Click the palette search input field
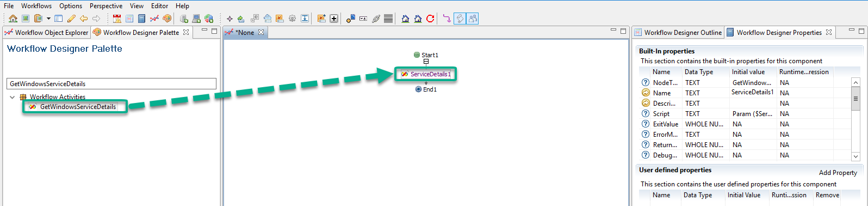Screen dimensions: 868x206 click(111, 84)
